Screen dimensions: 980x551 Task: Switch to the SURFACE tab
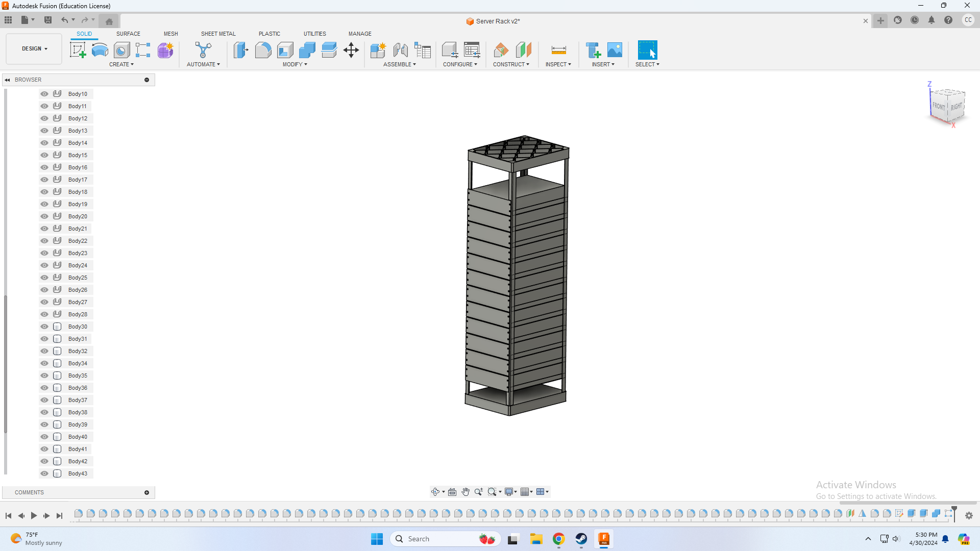click(x=128, y=34)
